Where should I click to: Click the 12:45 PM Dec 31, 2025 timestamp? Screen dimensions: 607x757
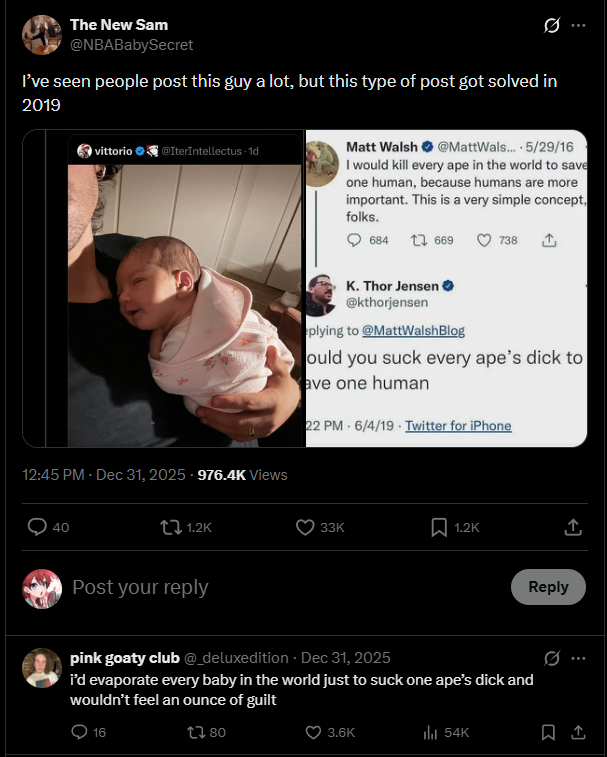click(x=104, y=475)
